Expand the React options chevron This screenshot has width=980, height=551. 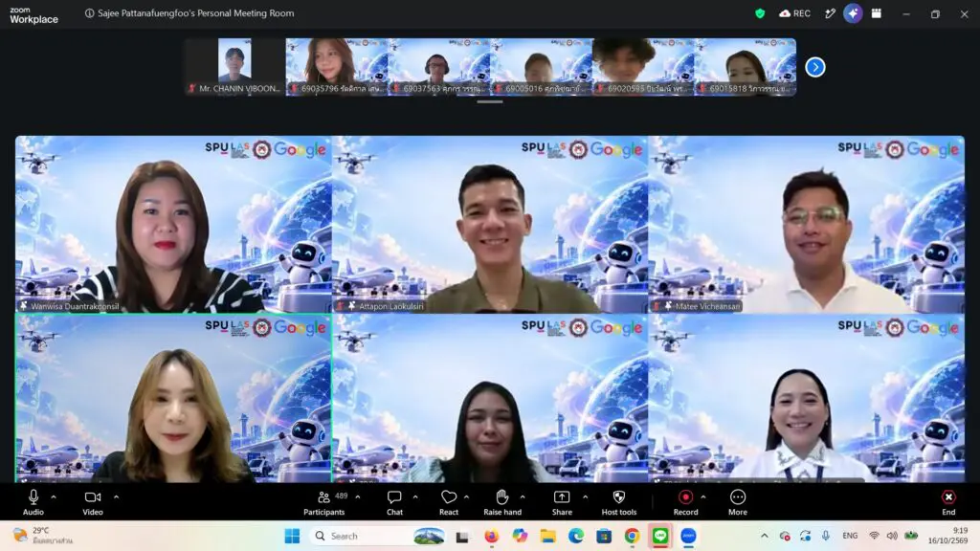coord(466,497)
